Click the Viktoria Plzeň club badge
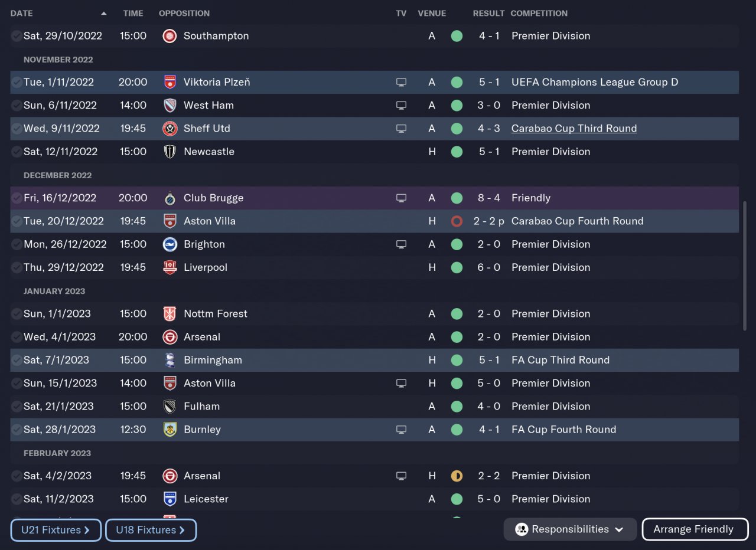 point(170,82)
